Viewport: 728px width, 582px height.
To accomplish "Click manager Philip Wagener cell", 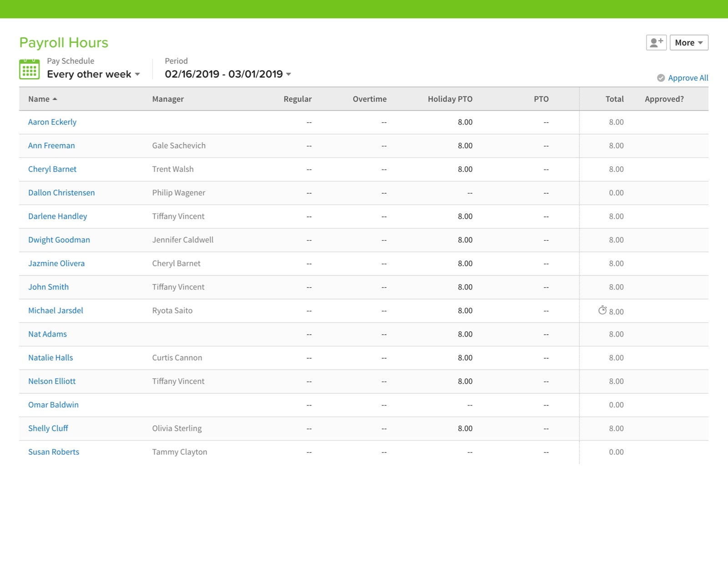I will coord(179,193).
